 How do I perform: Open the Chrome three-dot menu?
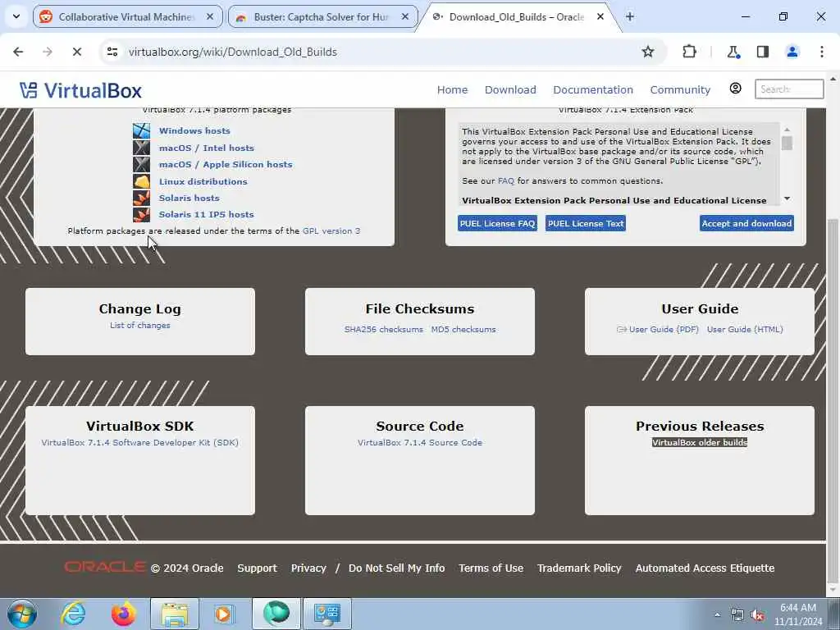pyautogui.click(x=822, y=52)
